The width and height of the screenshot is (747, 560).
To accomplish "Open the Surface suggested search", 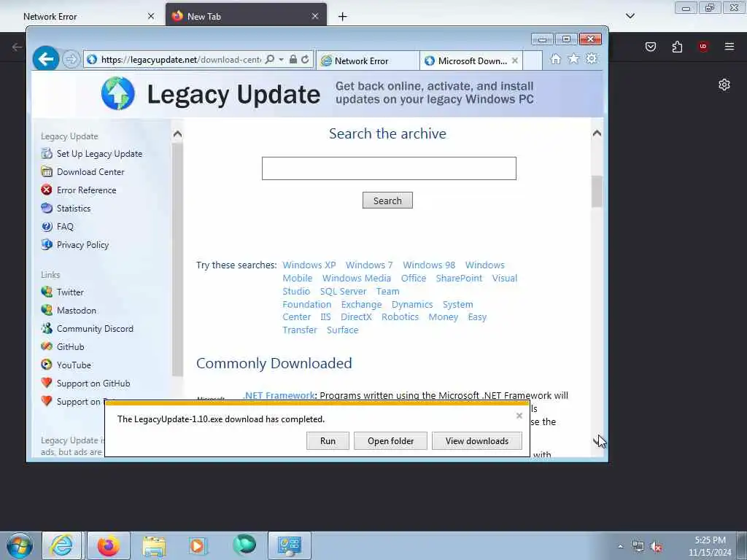I will (x=343, y=330).
